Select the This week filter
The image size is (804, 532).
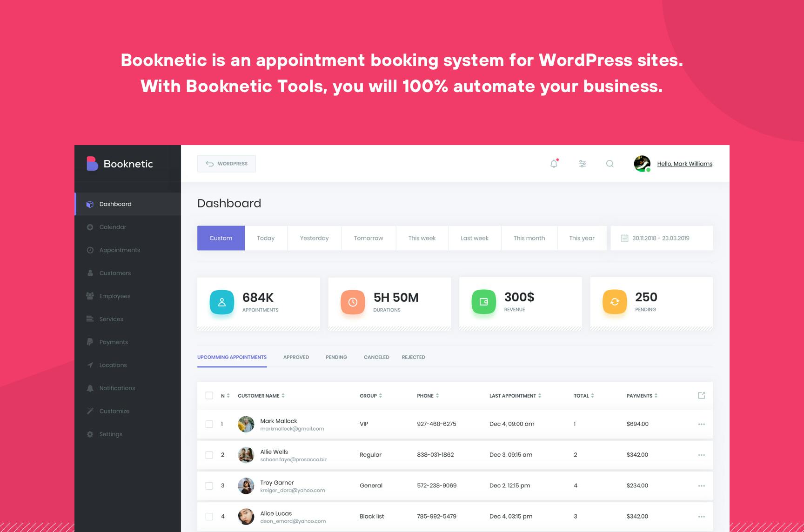[422, 238]
